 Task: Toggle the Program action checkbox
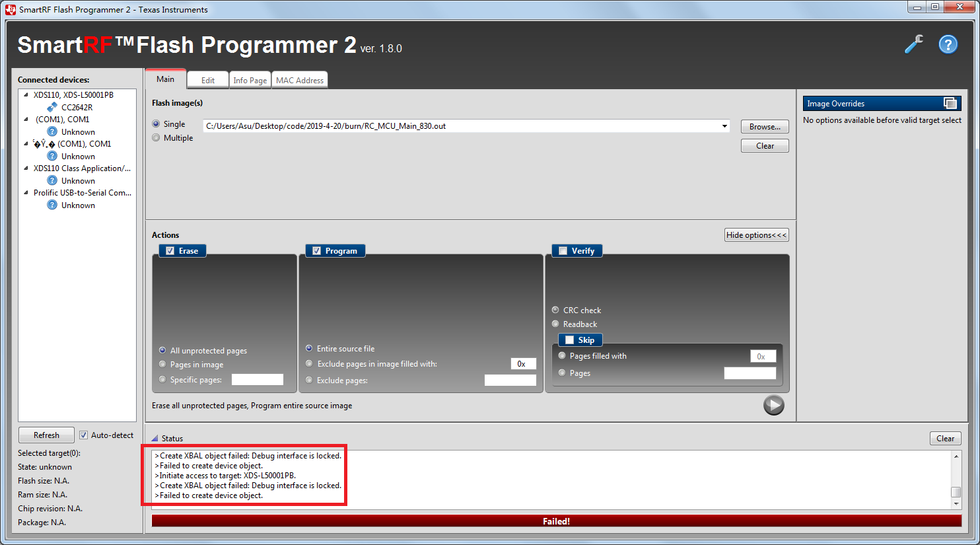tap(316, 251)
